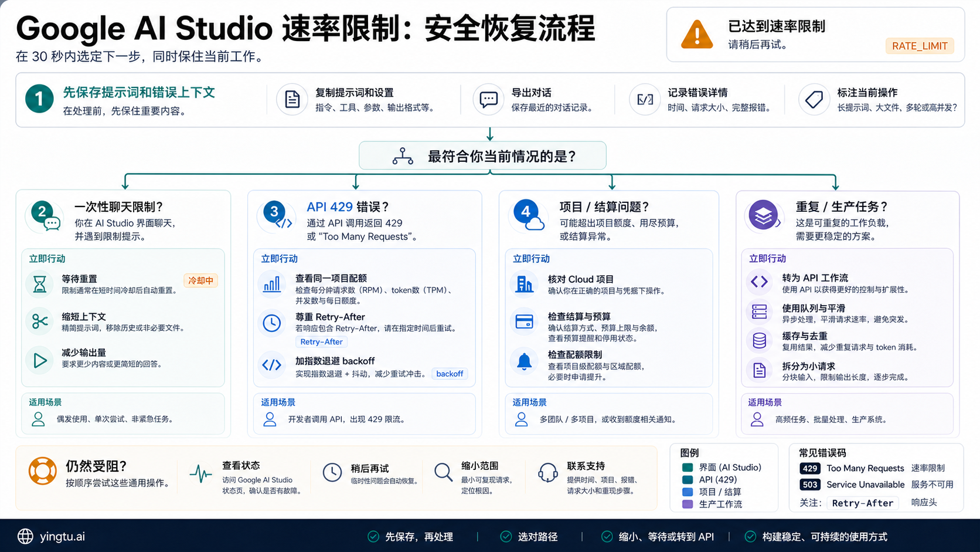Click the text 检查结算与预算

579,316
